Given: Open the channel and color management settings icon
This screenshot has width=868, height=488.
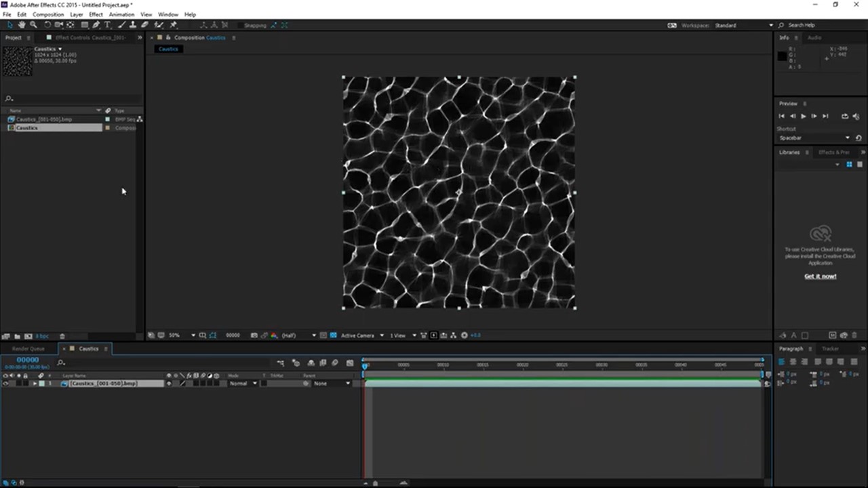Looking at the screenshot, I should click(x=273, y=335).
